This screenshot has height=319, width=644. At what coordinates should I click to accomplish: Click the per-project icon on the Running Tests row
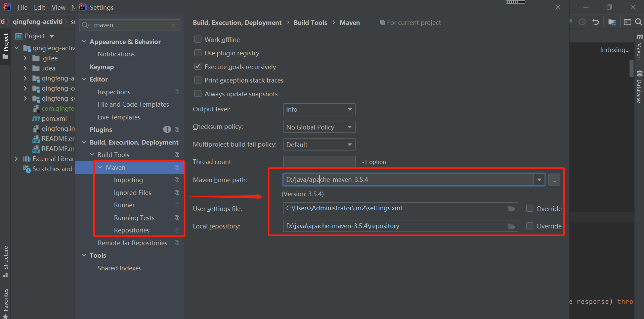177,218
